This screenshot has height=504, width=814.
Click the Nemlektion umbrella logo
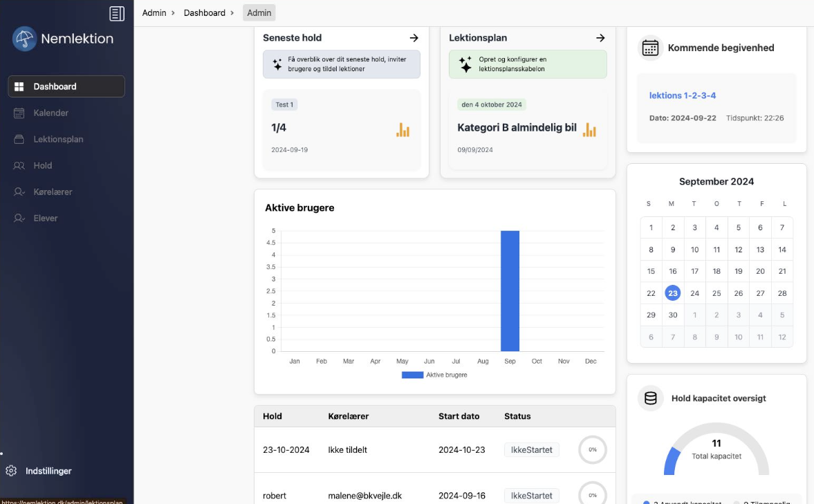[x=24, y=39]
